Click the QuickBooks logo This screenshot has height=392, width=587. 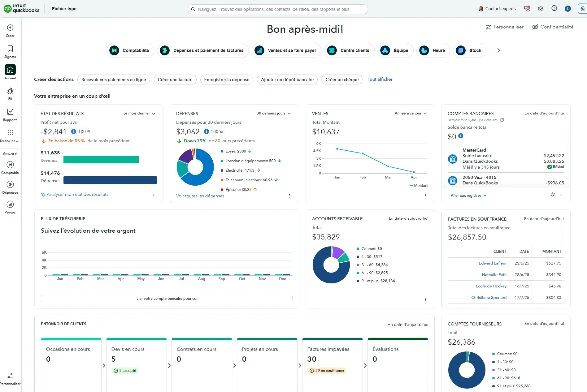22,8
